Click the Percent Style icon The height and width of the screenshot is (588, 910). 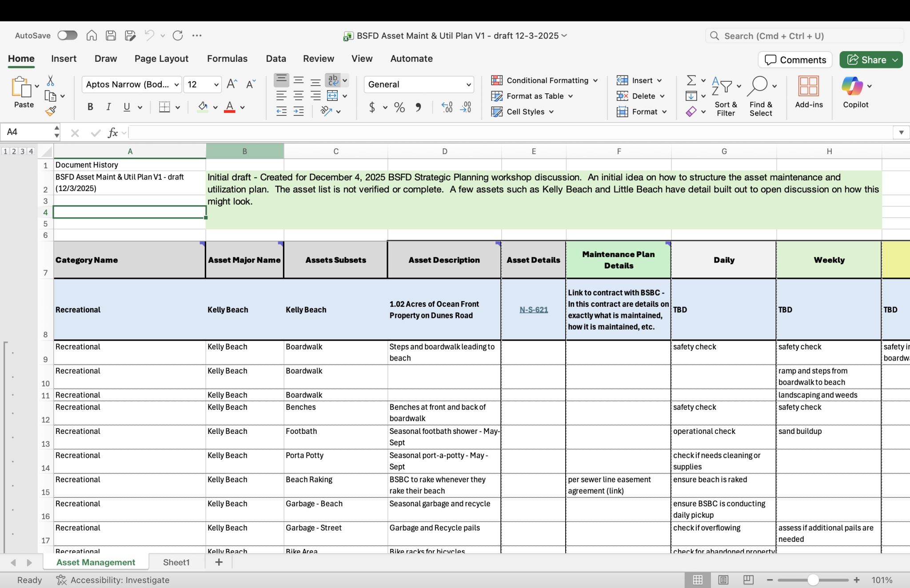click(x=399, y=107)
